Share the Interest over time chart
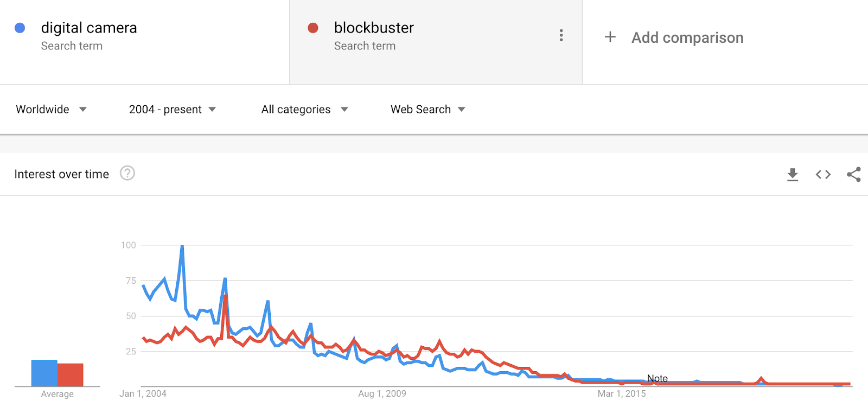 pyautogui.click(x=854, y=174)
